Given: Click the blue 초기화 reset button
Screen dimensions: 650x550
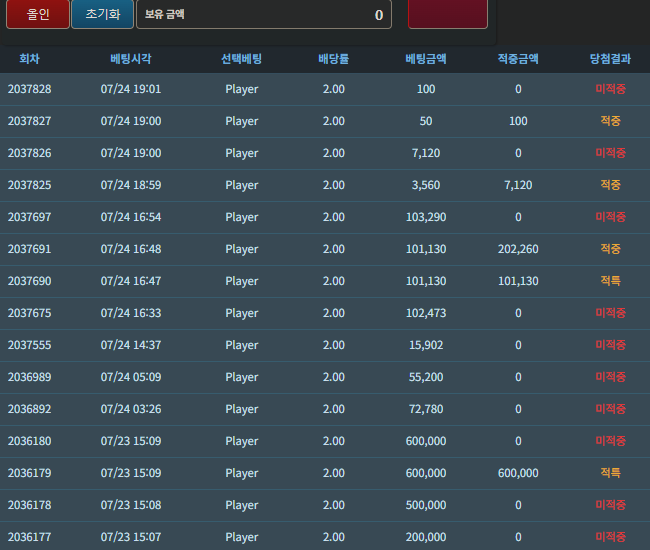Looking at the screenshot, I should point(102,14).
